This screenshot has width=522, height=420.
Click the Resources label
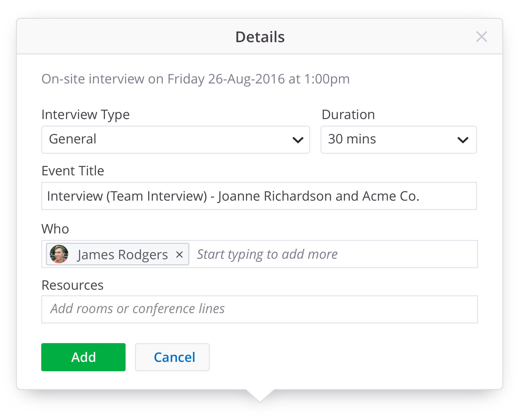72,285
